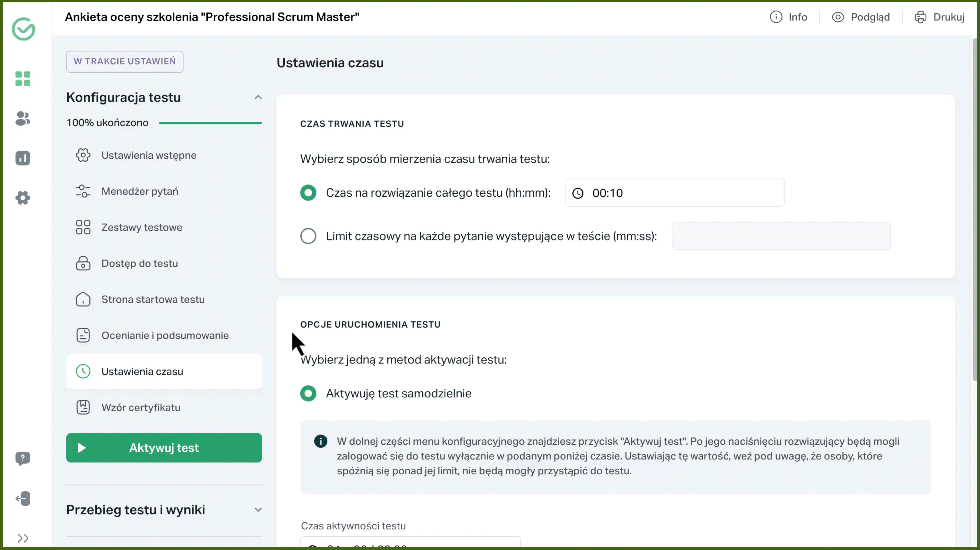Viewport: 980px width, 550px height.
Task: Open the Podgląd preview option
Action: pyautogui.click(x=861, y=17)
